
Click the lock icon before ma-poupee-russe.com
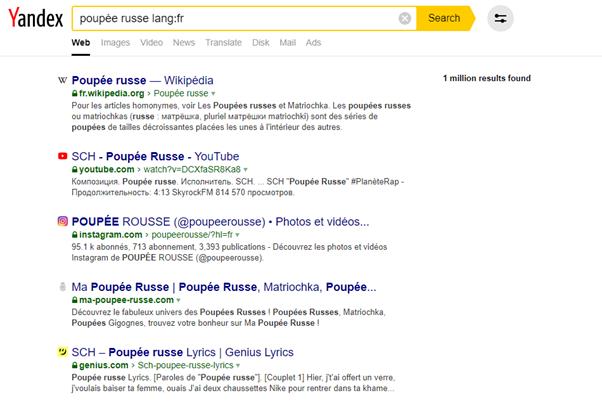74,300
